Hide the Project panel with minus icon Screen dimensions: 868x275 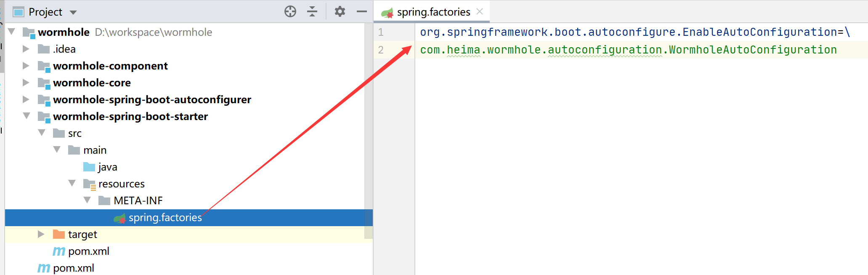[x=361, y=11]
